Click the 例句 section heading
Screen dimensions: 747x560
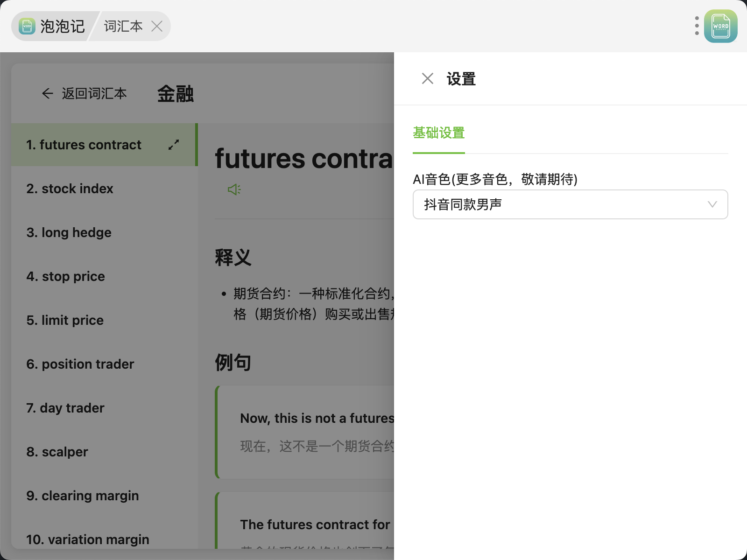(x=233, y=362)
